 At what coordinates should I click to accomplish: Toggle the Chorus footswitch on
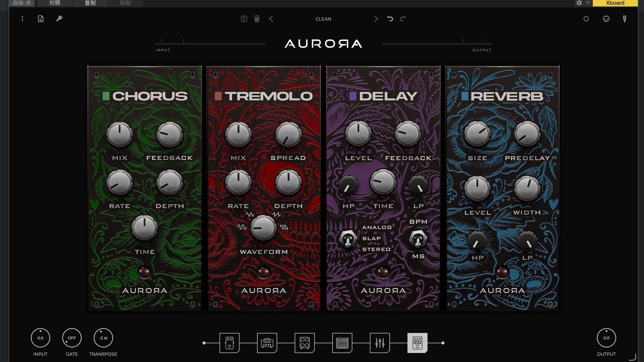coord(145,272)
